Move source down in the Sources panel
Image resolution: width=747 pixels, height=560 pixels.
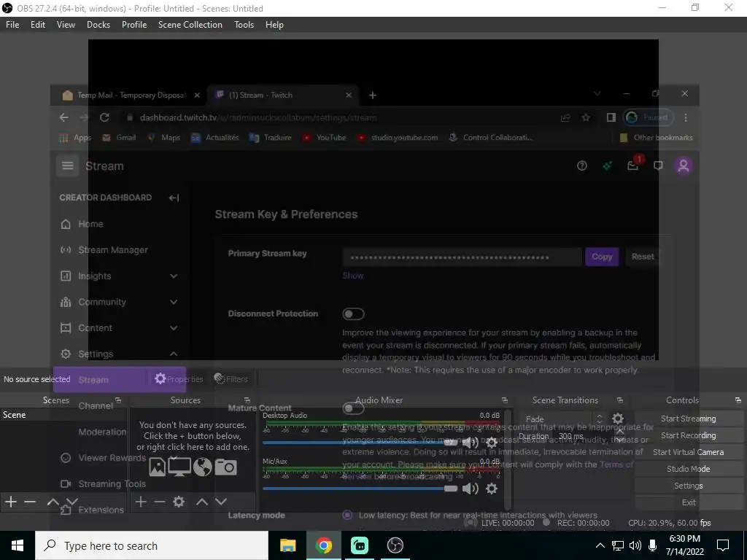coord(220,502)
